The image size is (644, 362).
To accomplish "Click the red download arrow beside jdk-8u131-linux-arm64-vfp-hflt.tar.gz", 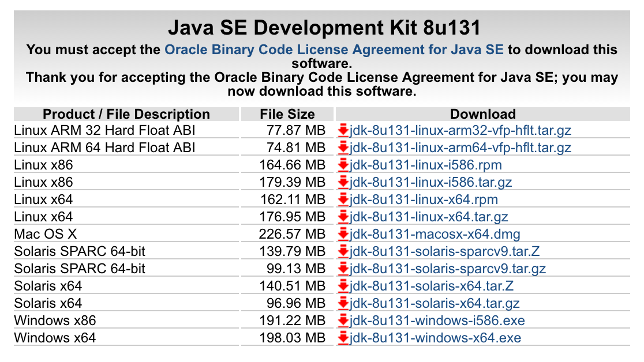I will tap(343, 148).
